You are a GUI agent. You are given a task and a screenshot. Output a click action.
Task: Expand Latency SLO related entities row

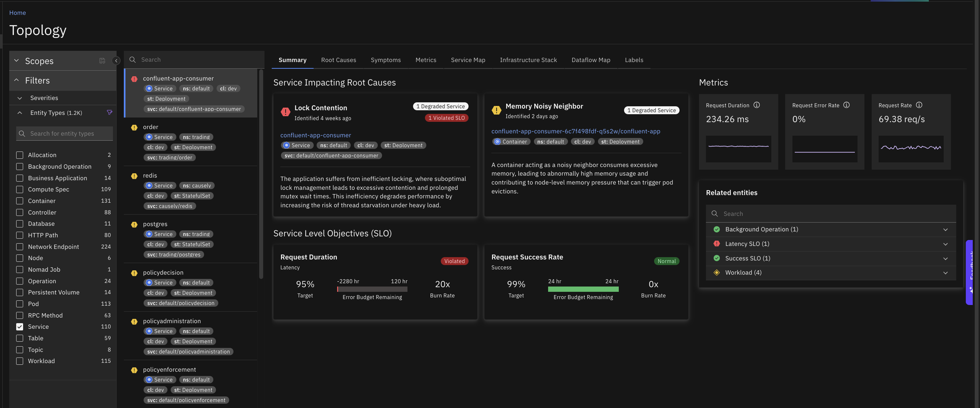(x=945, y=244)
